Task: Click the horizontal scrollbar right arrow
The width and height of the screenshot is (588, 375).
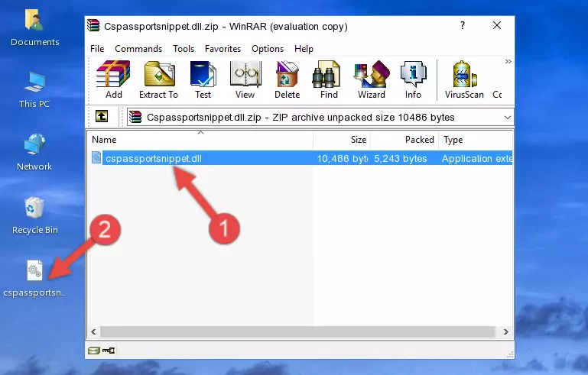Action: [x=506, y=331]
